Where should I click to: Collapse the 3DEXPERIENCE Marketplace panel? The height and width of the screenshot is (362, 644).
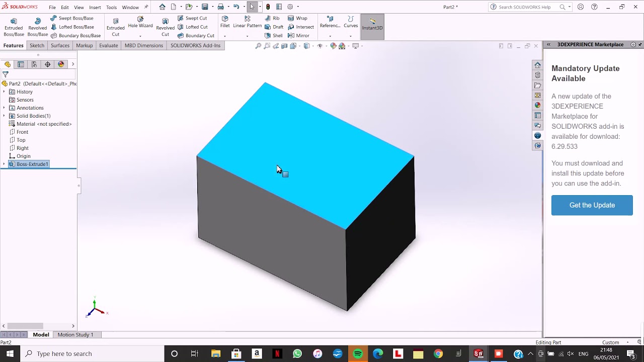pos(548,45)
